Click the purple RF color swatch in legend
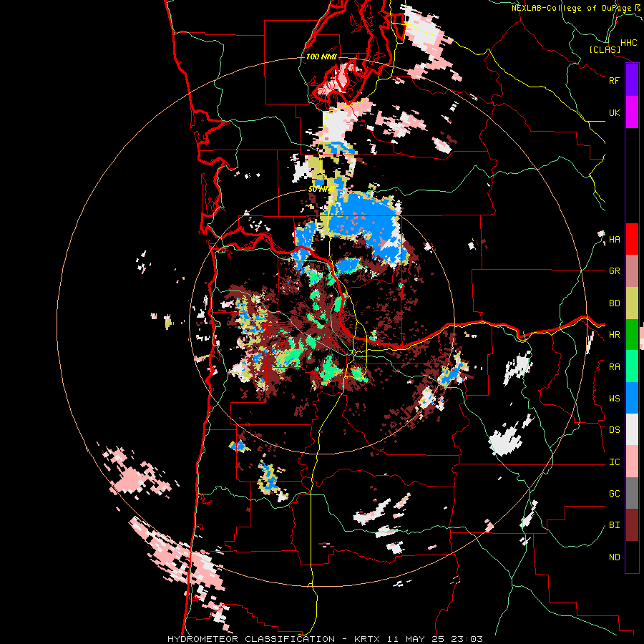 coord(632,80)
